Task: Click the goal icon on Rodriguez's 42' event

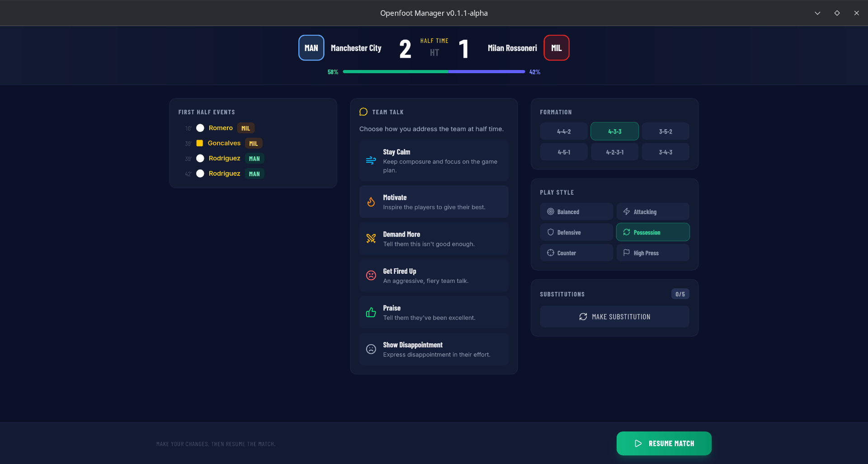Action: (x=200, y=173)
